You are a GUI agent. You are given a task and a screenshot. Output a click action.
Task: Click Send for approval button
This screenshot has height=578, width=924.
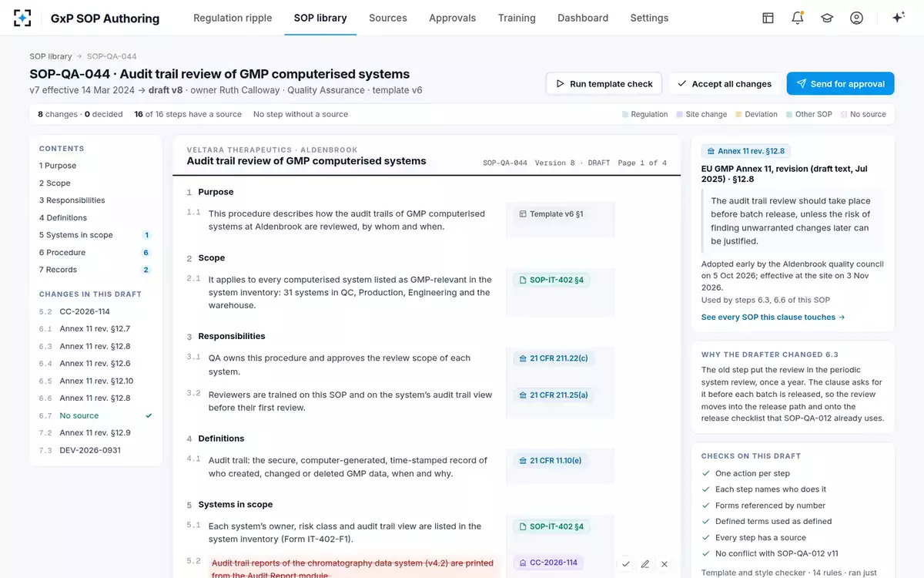pyautogui.click(x=840, y=84)
